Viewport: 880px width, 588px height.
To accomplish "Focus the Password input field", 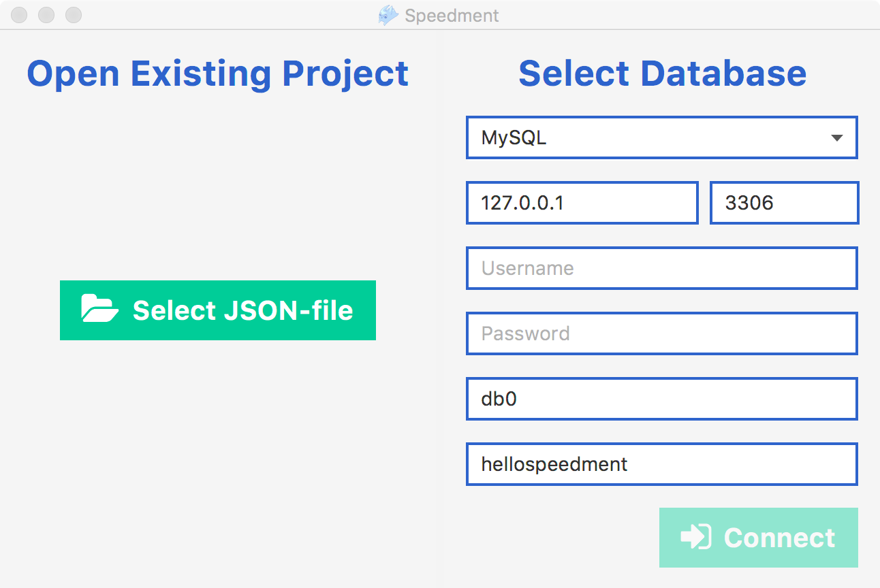I will 661,333.
